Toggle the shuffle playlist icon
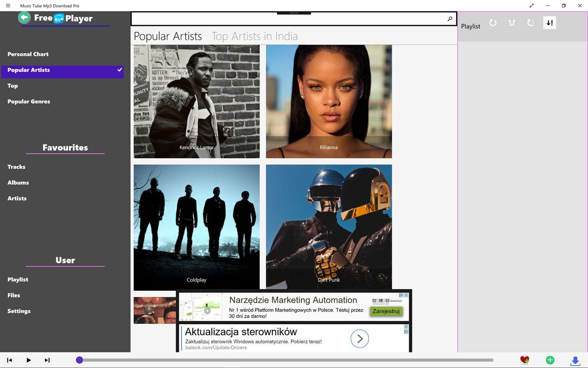 tap(512, 23)
